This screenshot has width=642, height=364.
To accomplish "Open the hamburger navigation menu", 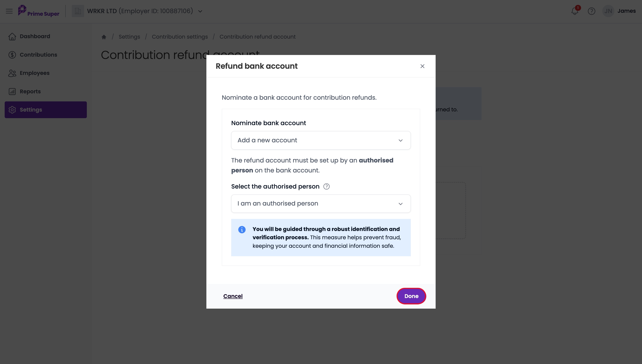I will pyautogui.click(x=9, y=11).
